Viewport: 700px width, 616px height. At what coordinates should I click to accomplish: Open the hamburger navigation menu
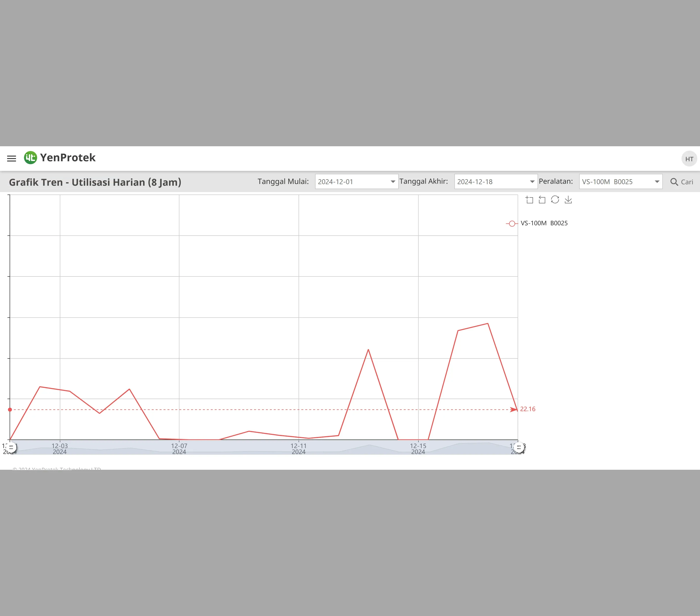coord(12,158)
